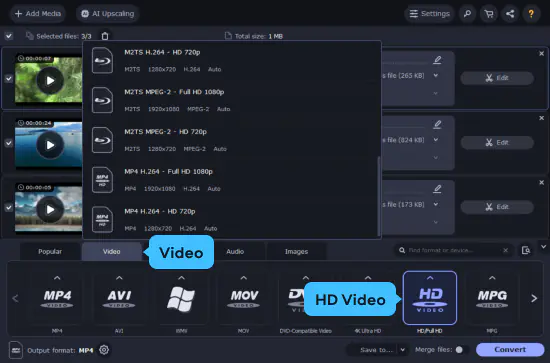Screen dimensions: 550x363
Task: Choose the WMV Windows format icon
Action: [181, 299]
